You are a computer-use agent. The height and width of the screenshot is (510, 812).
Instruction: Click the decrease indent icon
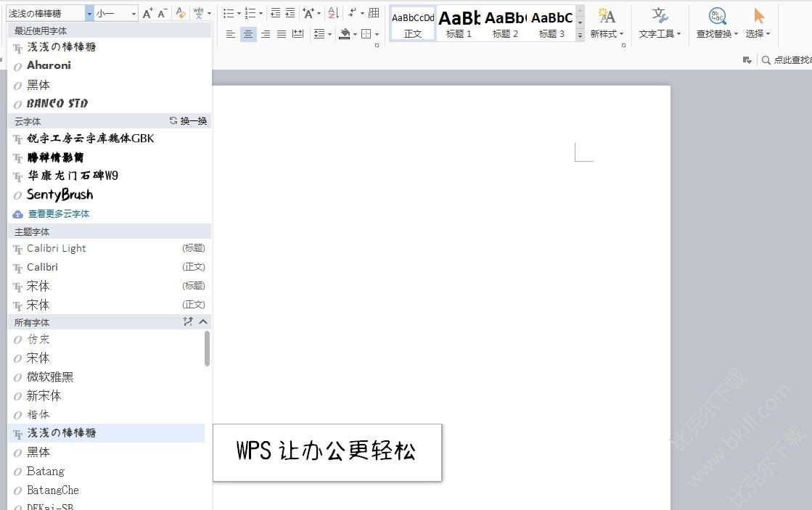click(x=276, y=13)
